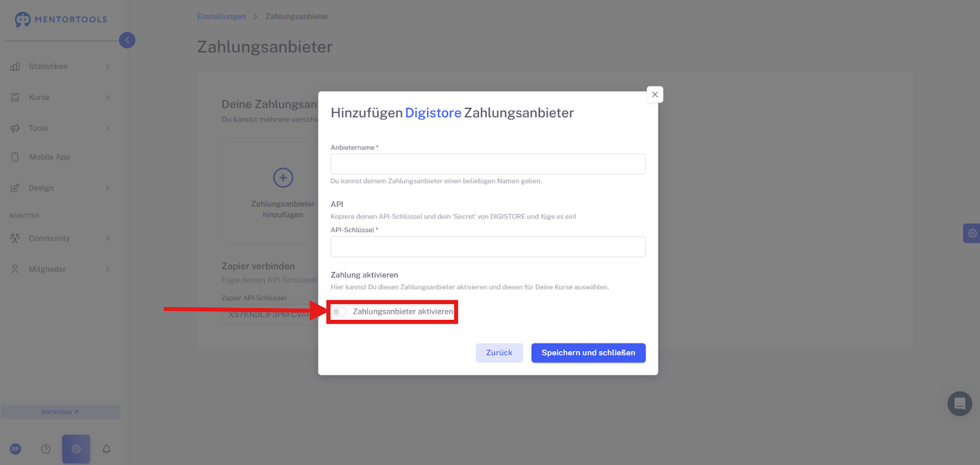This screenshot has height=465, width=980.
Task: Open the floating gear tab on right edge
Action: pos(972,233)
